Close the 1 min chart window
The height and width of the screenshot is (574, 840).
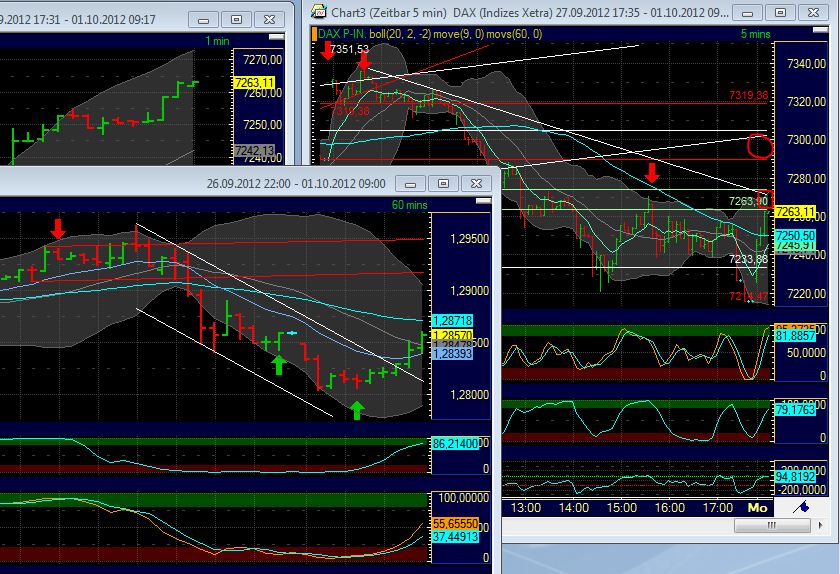click(269, 20)
